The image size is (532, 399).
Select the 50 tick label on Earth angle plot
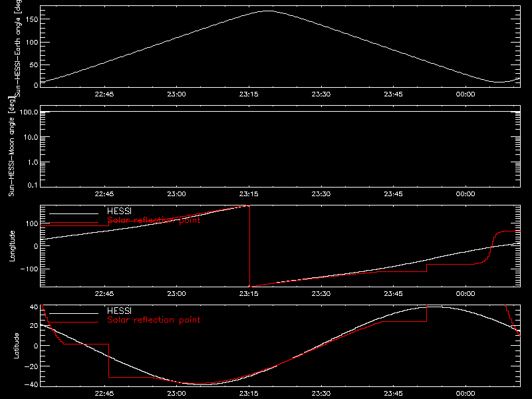tap(34, 65)
